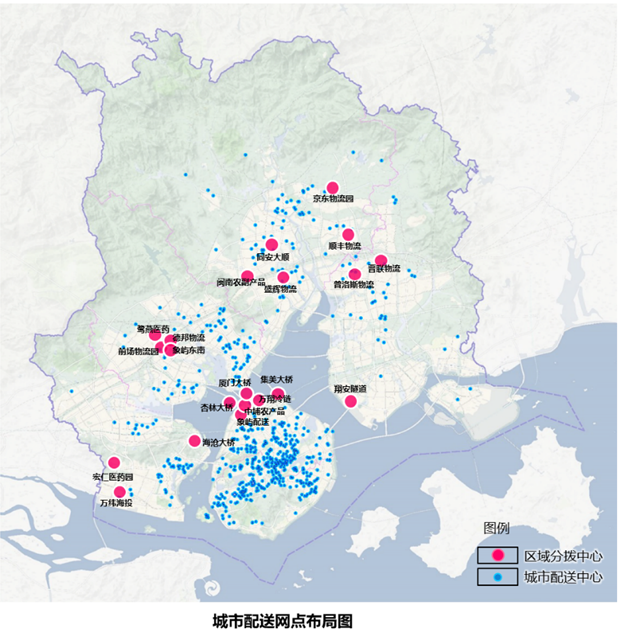Click the 京东物流园 pink marker
Viewport: 640px width, 640px height.
click(x=334, y=187)
